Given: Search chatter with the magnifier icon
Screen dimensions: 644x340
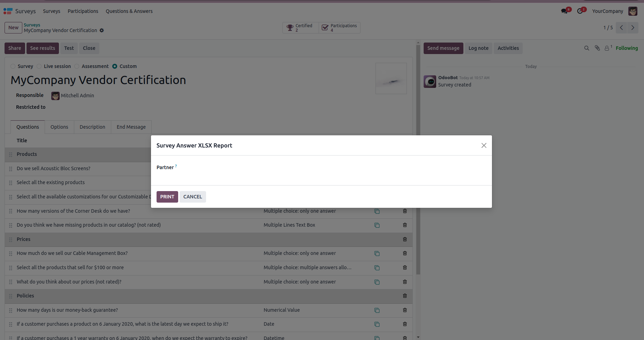Looking at the screenshot, I should pos(586,48).
